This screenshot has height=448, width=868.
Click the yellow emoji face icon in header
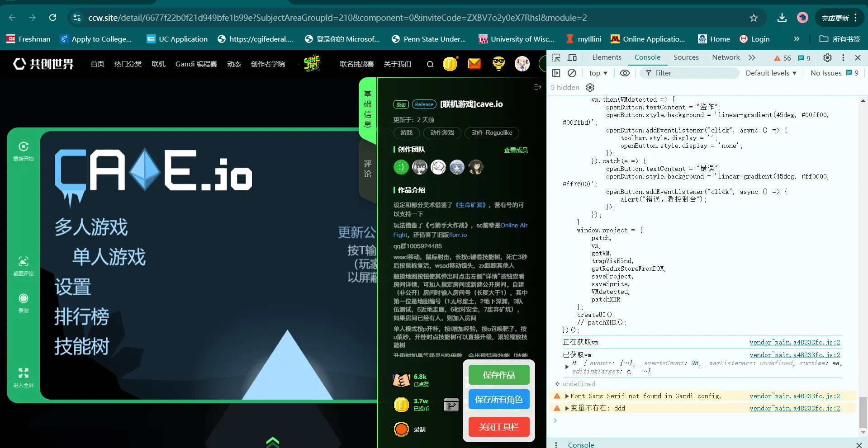[x=498, y=64]
